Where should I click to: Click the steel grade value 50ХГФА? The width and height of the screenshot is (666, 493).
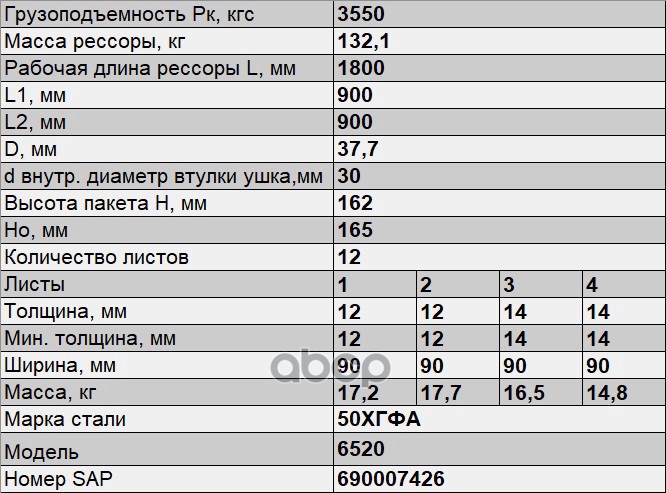379,420
